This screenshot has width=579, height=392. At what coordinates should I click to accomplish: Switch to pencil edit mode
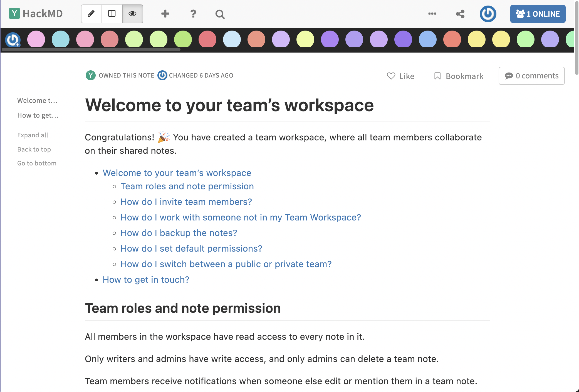tap(91, 14)
